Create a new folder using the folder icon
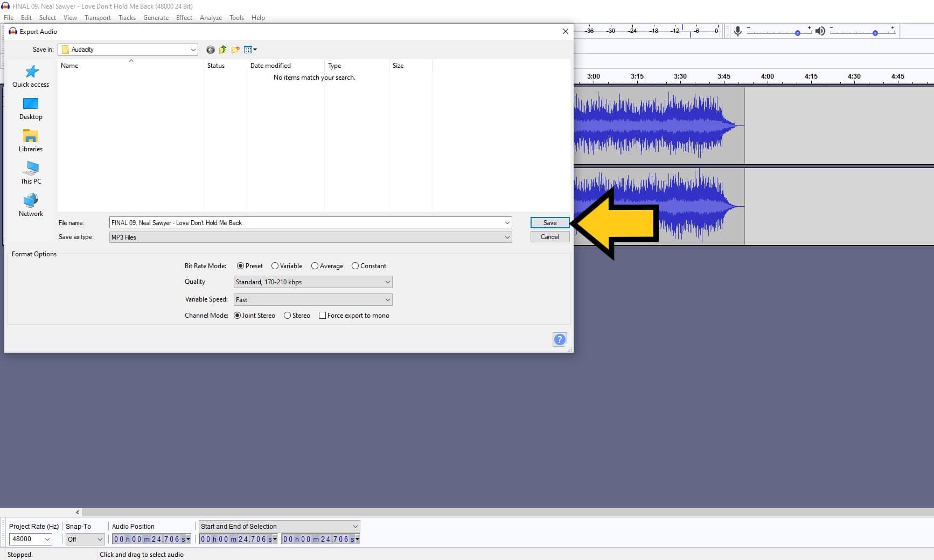Viewport: 934px width, 560px height. (235, 50)
